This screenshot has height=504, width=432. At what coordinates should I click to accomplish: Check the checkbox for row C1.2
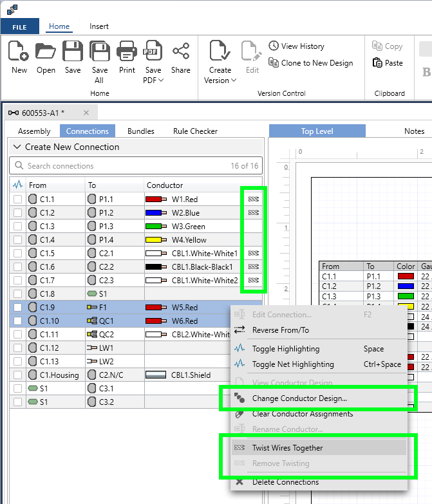(x=17, y=213)
